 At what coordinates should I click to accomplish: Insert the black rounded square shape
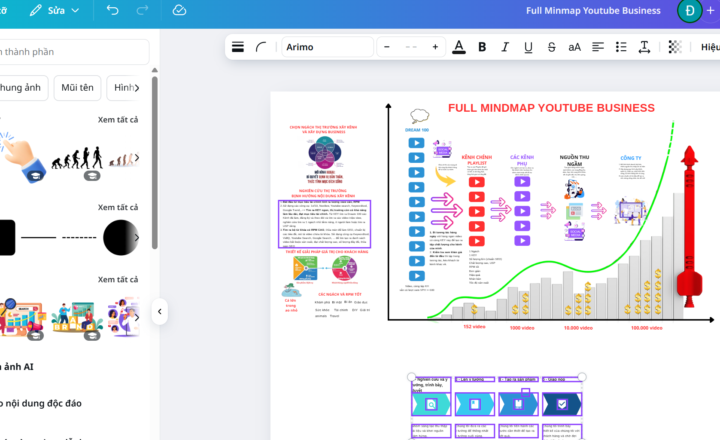click(x=7, y=237)
